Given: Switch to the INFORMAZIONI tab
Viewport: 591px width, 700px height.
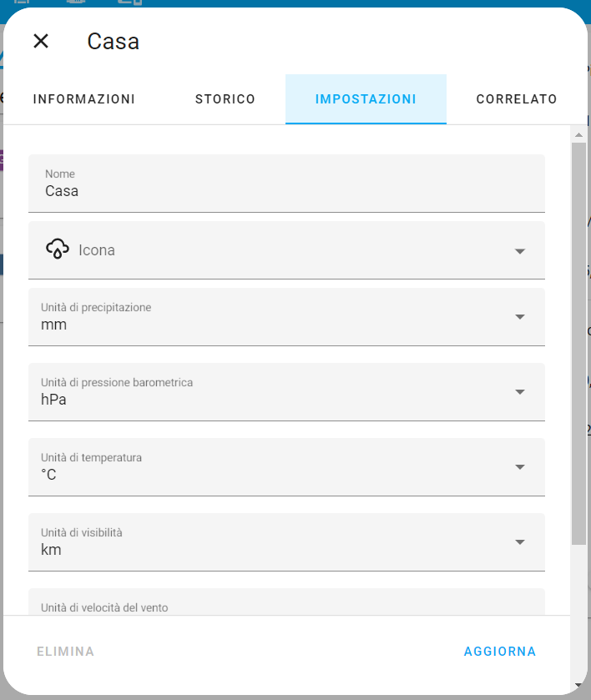Looking at the screenshot, I should tap(83, 98).
